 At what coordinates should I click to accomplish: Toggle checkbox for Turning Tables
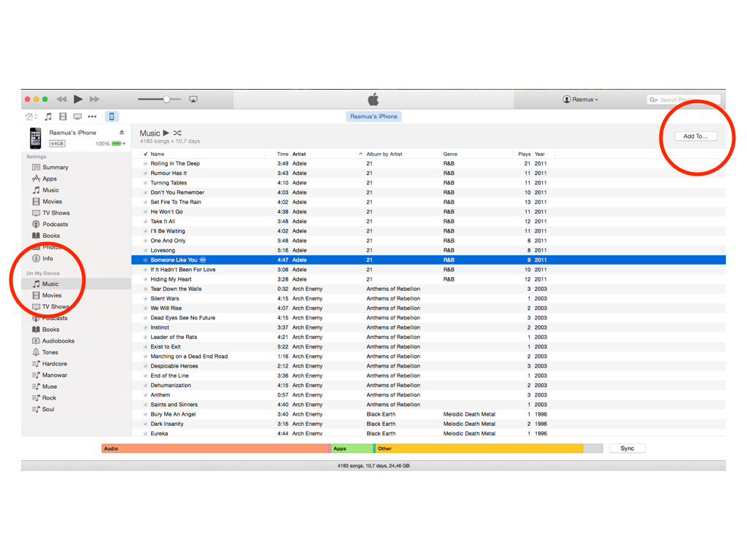[145, 183]
